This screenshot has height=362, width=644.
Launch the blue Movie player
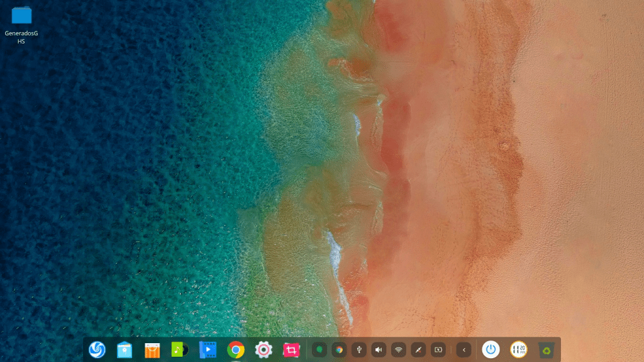208,349
